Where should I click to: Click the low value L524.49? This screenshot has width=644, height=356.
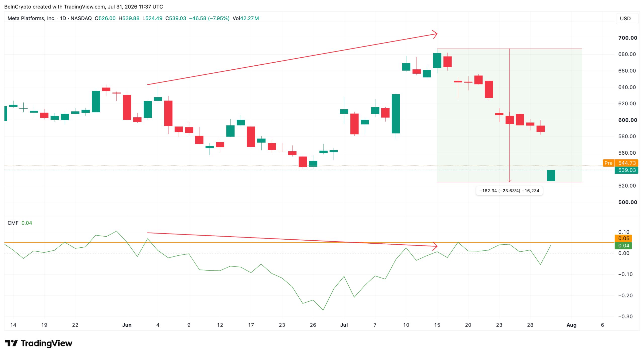(x=152, y=18)
